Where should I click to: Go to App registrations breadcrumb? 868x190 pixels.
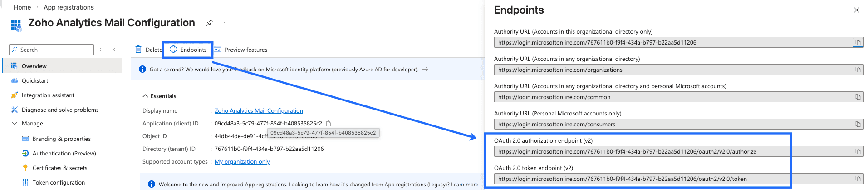click(x=69, y=7)
